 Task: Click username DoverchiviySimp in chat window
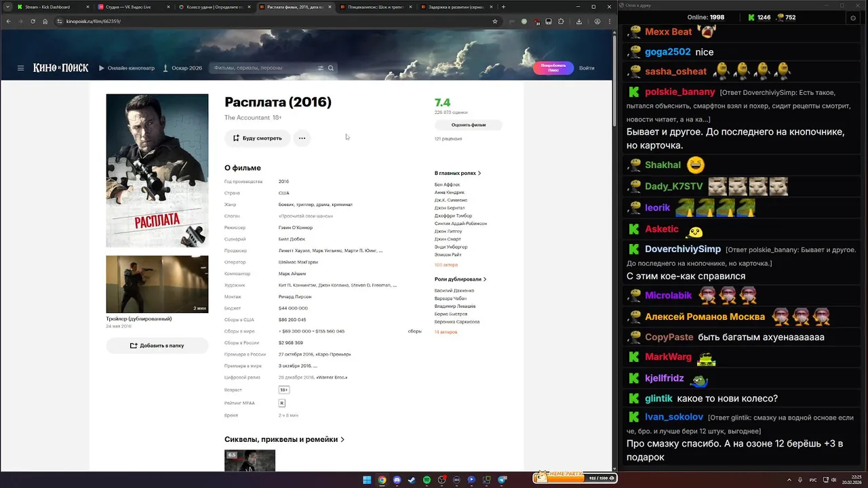pyautogui.click(x=683, y=249)
